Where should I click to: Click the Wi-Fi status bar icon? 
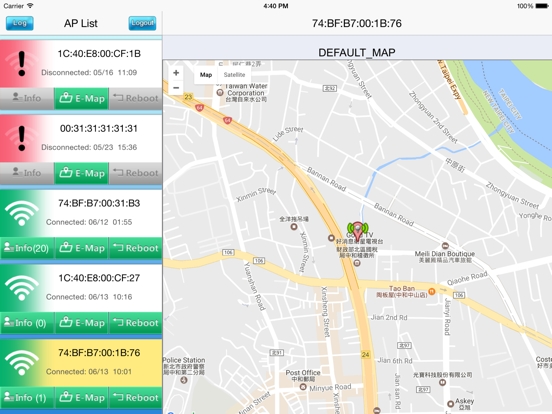[30, 6]
